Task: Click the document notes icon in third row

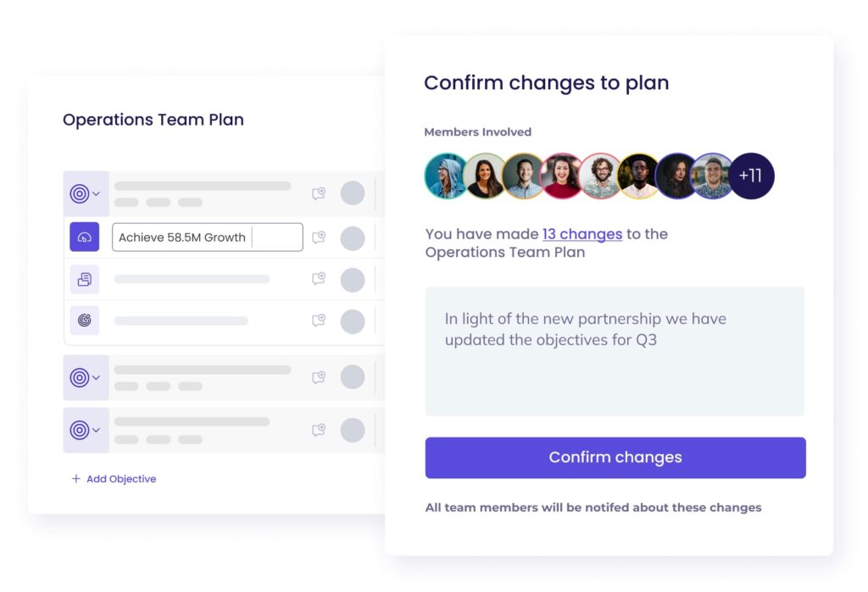Action: [84, 279]
